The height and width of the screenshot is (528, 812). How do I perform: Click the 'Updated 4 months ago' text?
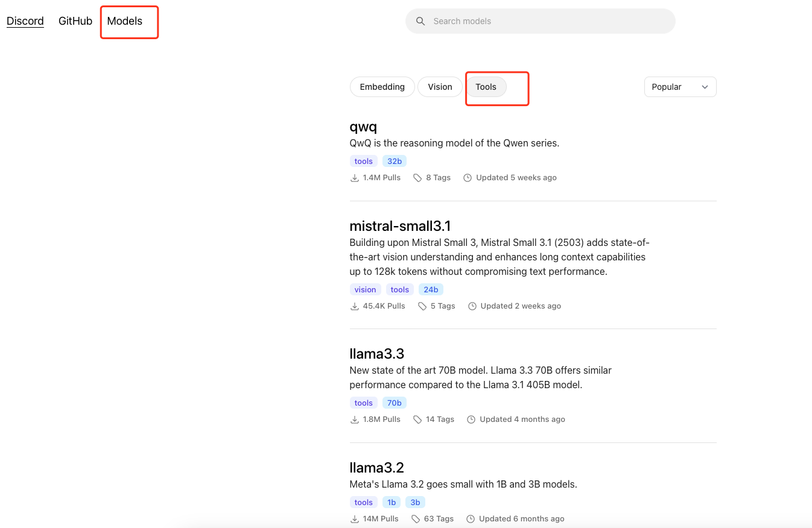(x=522, y=420)
